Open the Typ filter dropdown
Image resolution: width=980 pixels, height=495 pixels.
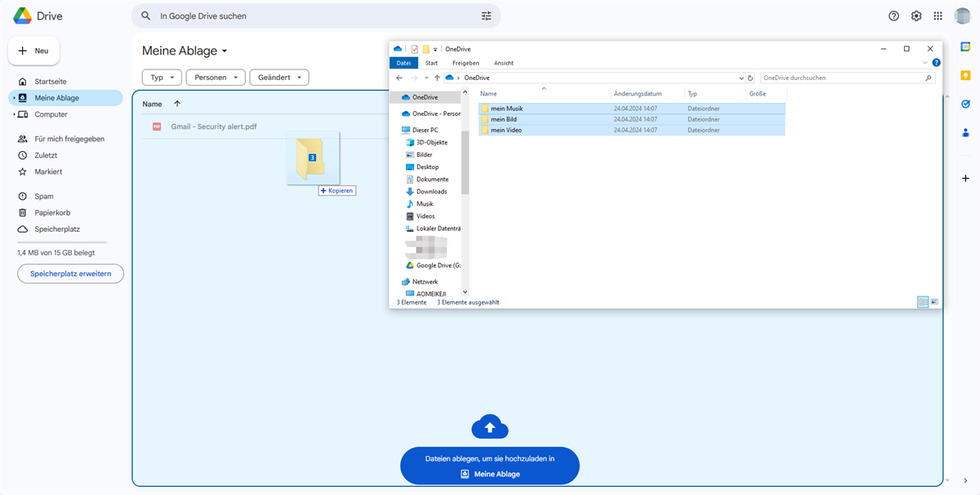coord(162,78)
